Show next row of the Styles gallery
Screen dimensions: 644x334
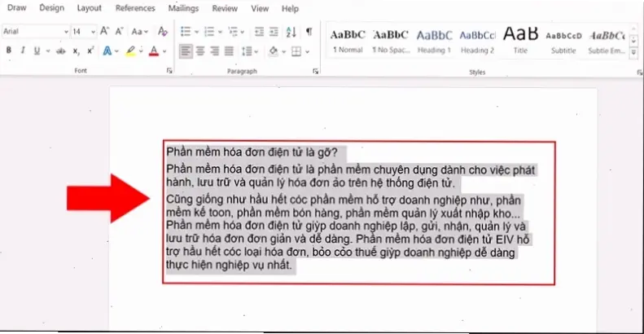pyautogui.click(x=633, y=41)
